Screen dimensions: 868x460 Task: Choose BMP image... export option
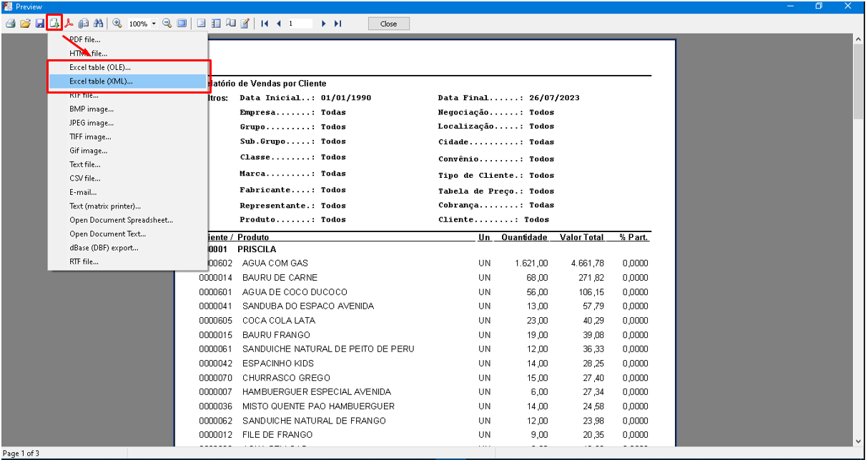pos(92,109)
